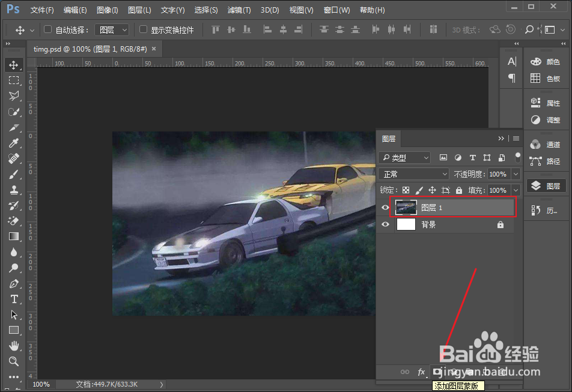Select the Rectangle shape tool

(14, 330)
